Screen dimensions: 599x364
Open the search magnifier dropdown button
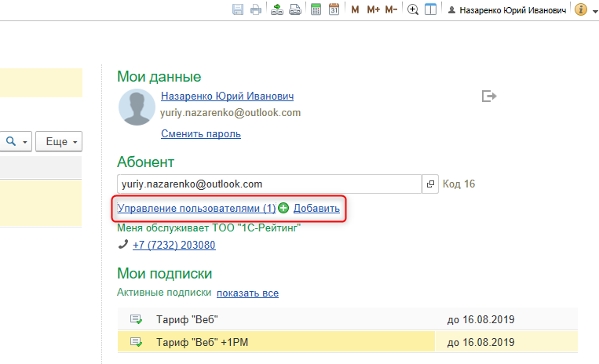pos(16,141)
